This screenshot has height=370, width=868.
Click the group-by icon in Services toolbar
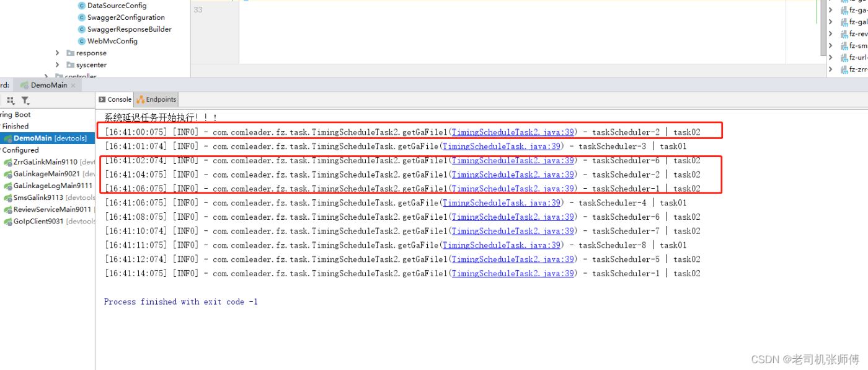11,101
